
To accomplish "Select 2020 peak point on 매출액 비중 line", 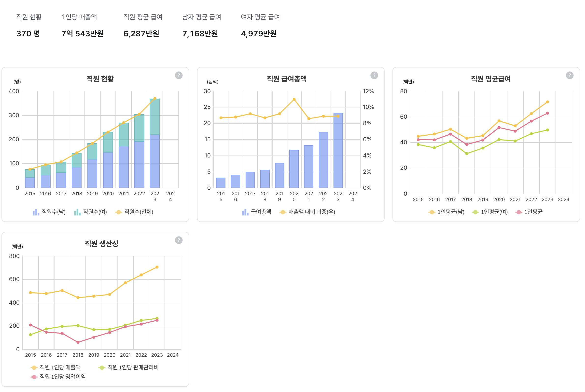I will [x=294, y=99].
